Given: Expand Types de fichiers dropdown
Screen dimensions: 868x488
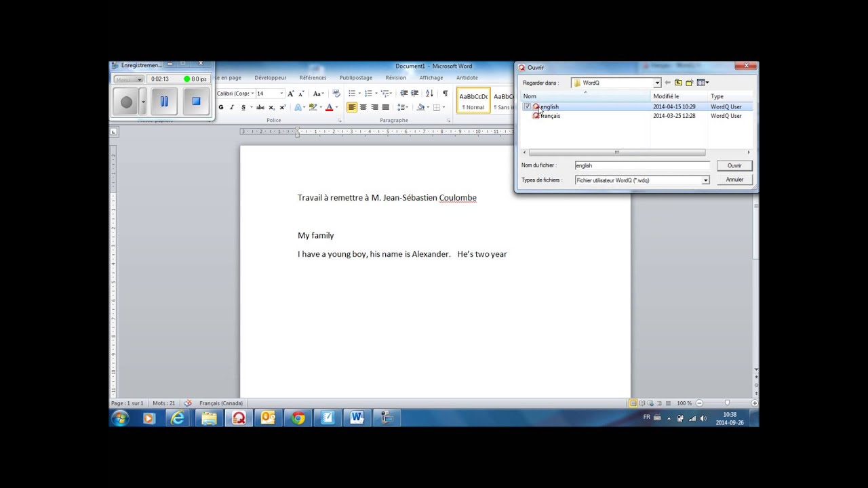Looking at the screenshot, I should [705, 180].
